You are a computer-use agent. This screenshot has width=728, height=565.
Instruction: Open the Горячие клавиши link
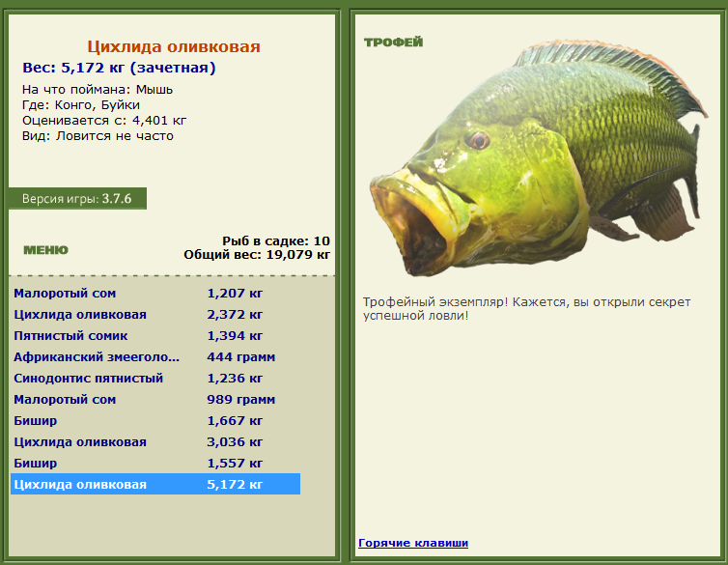(413, 543)
